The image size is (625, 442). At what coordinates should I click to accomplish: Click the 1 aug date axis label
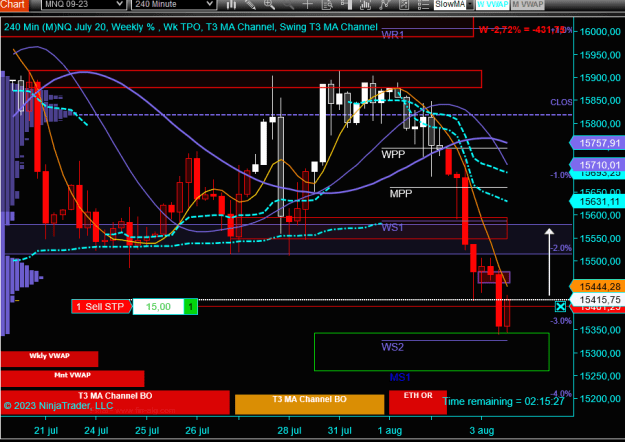(x=389, y=430)
